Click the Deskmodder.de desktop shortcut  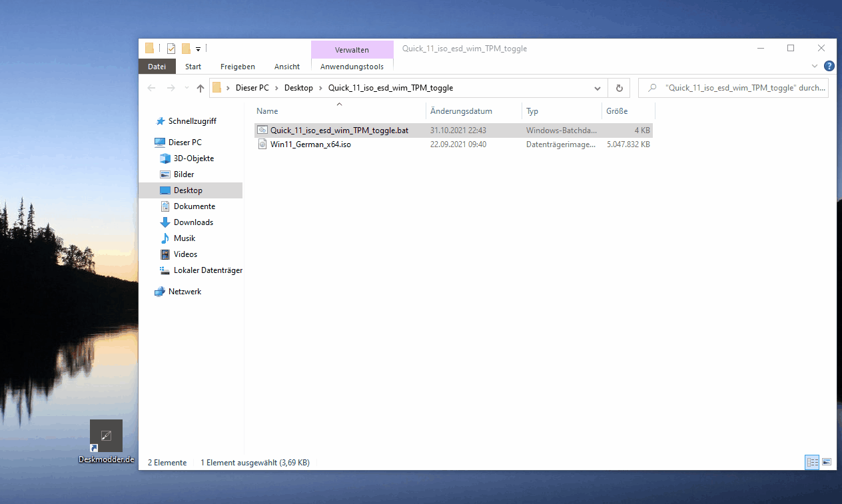coord(107,441)
